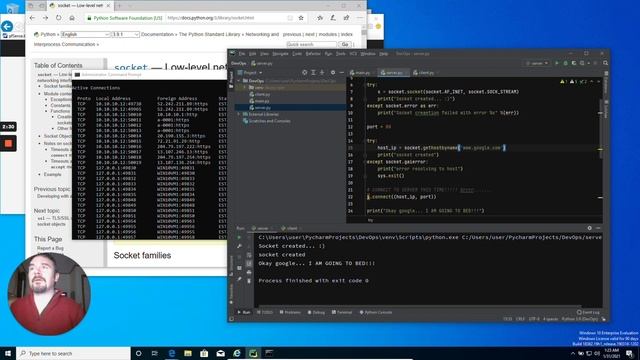The image size is (640, 360).
Task: Open Terminal tool window tab
Action: [x=342, y=312]
